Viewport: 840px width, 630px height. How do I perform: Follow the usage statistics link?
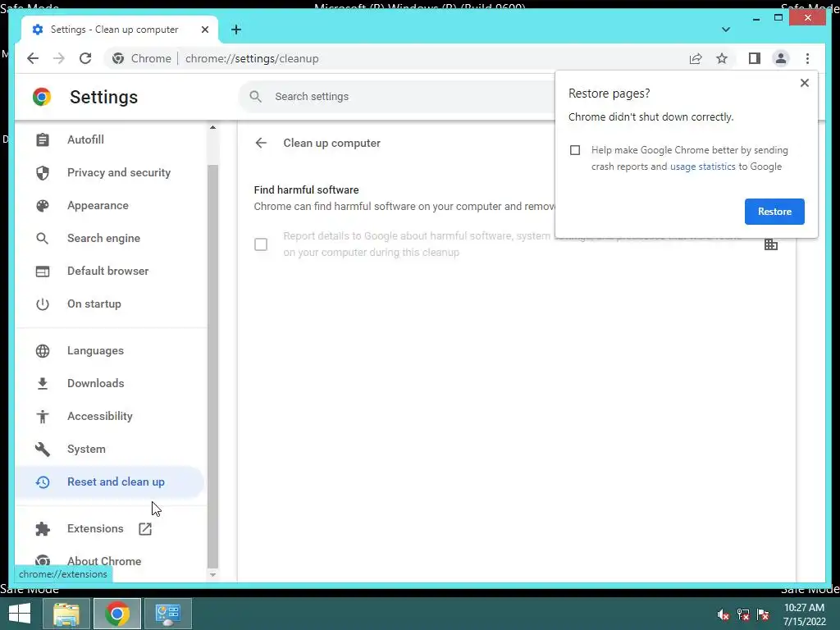pyautogui.click(x=702, y=167)
